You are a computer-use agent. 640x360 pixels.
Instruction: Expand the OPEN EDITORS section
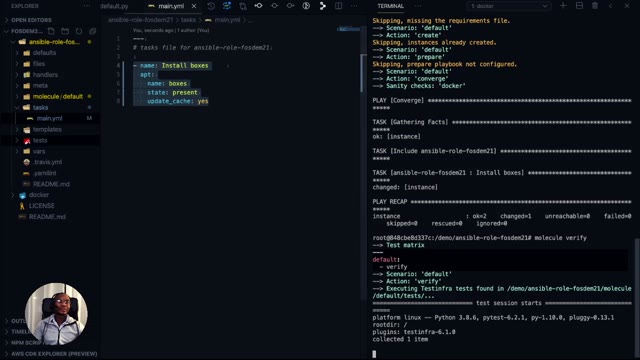(31, 20)
